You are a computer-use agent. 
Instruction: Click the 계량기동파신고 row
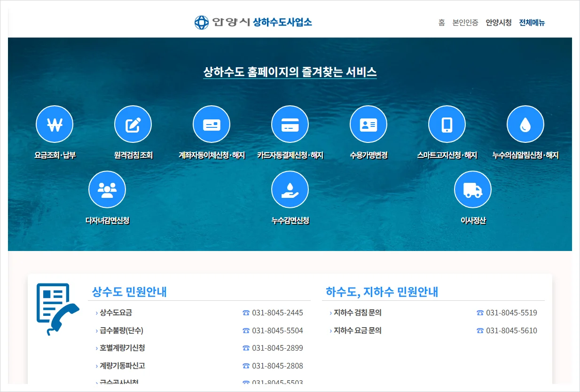point(199,366)
